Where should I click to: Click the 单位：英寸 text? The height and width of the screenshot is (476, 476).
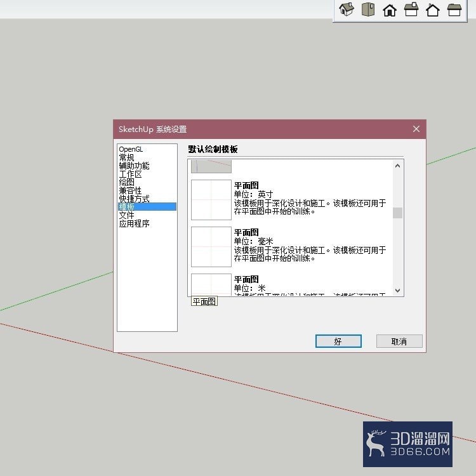pyautogui.click(x=253, y=194)
